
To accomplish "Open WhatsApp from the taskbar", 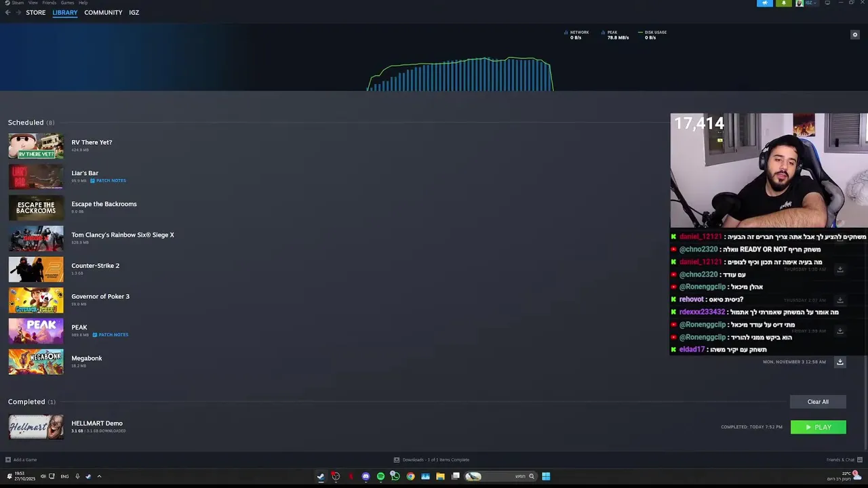I will click(395, 476).
